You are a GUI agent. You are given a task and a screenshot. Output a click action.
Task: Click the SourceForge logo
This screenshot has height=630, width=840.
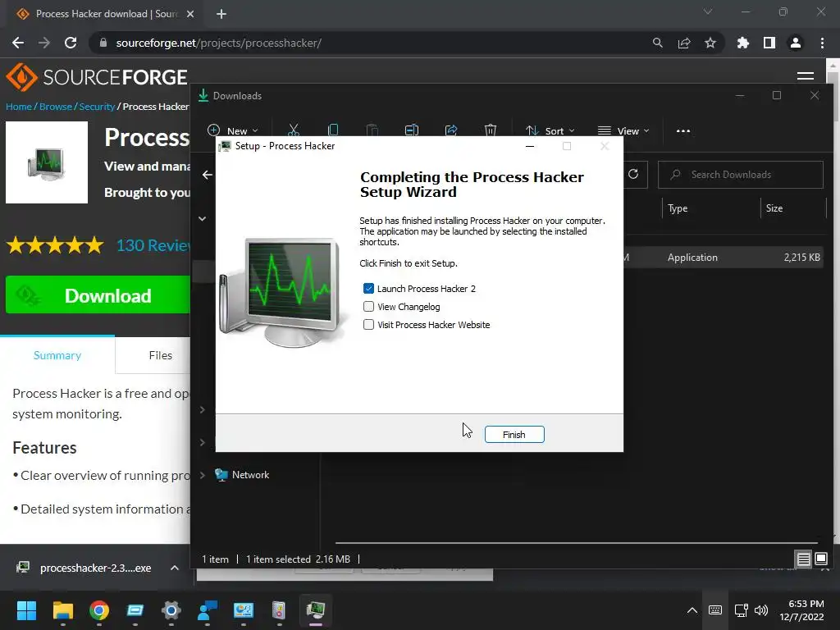[x=97, y=77]
